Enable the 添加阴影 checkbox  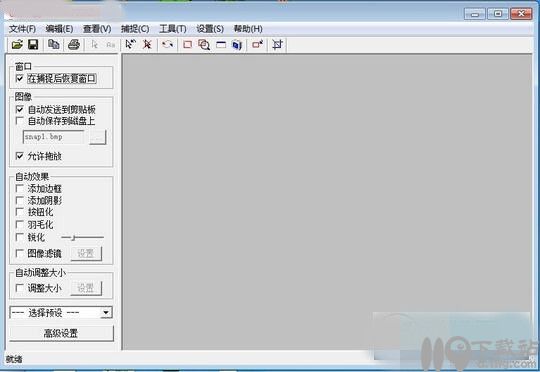20,200
